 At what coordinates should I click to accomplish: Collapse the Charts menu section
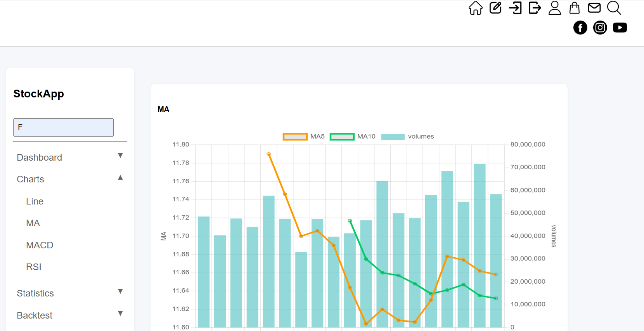[70, 179]
